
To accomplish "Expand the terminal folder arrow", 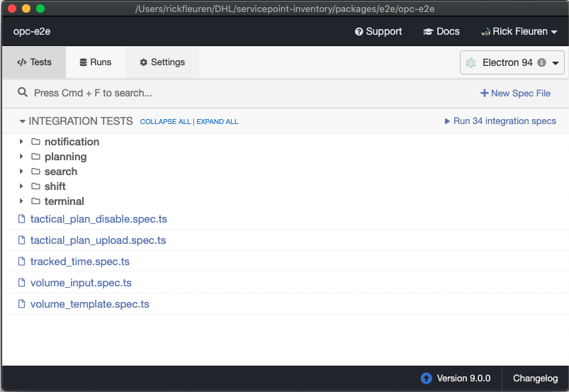I will [21, 201].
